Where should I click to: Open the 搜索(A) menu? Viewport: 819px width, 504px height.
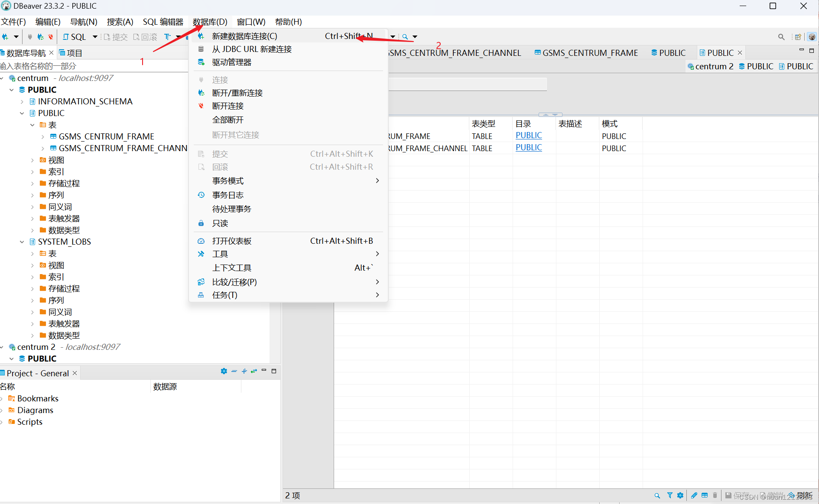pyautogui.click(x=120, y=22)
